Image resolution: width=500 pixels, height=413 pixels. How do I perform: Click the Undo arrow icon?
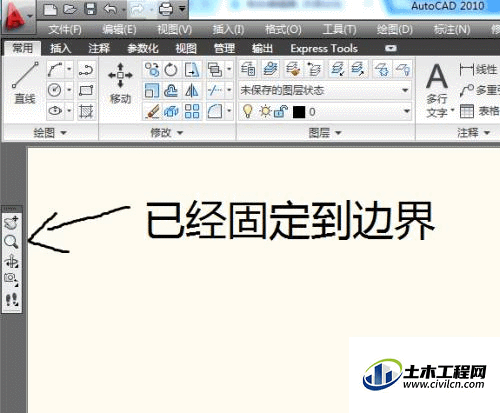[110, 9]
